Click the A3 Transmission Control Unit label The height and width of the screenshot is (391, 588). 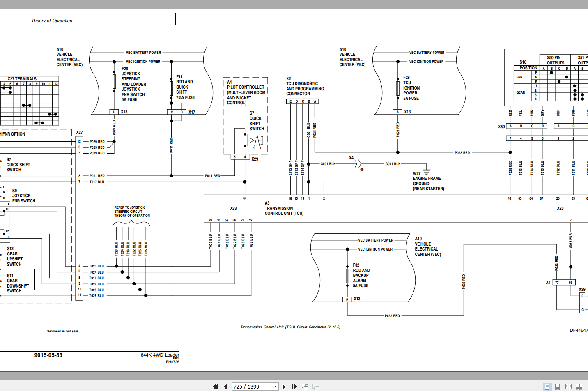(284, 208)
